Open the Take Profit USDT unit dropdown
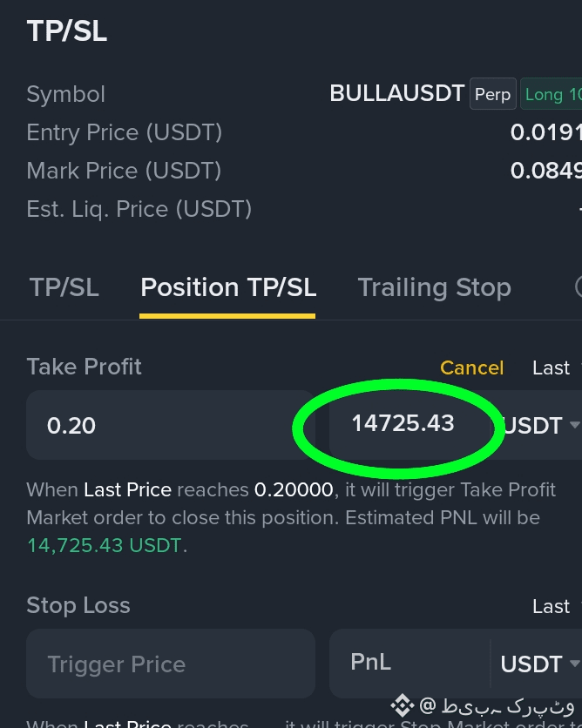 (538, 425)
